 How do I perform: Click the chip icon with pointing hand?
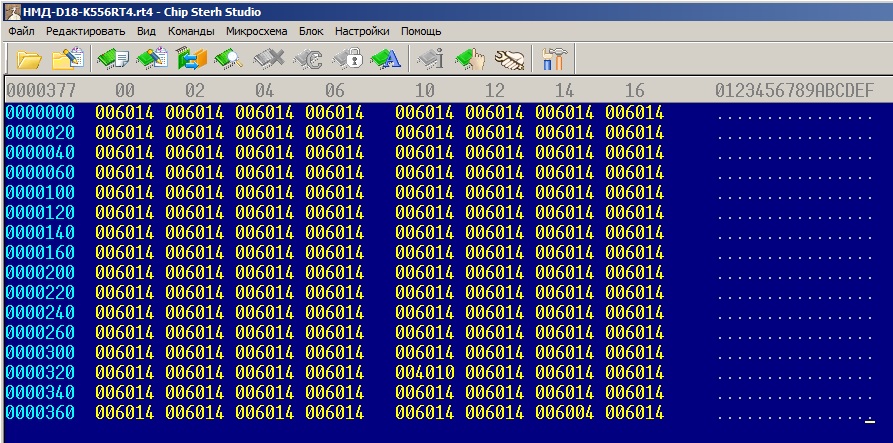tap(469, 60)
